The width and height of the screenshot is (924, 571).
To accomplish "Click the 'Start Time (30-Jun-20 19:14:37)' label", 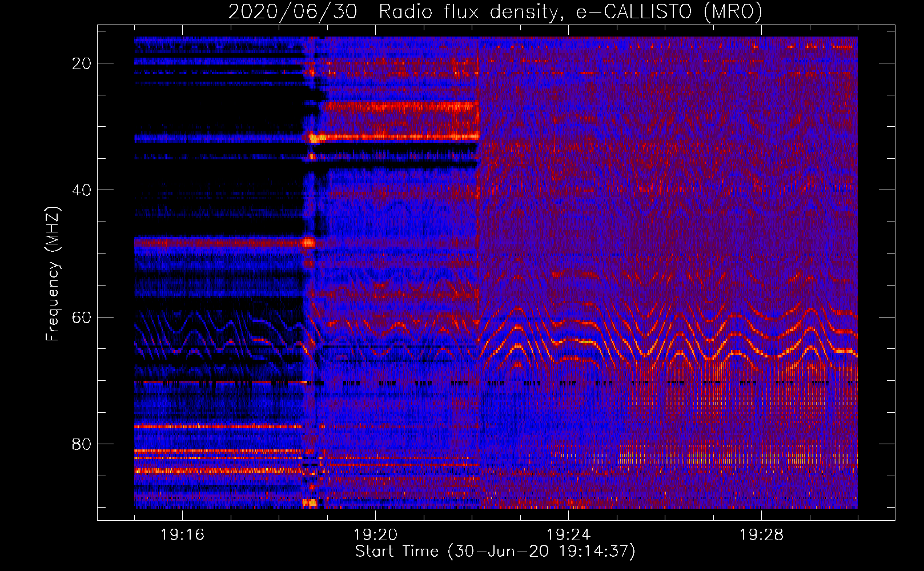I will (x=495, y=552).
